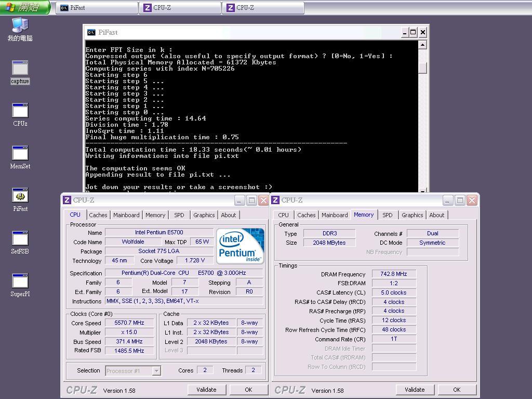Click the tRFC 48 clocks value

[394, 329]
